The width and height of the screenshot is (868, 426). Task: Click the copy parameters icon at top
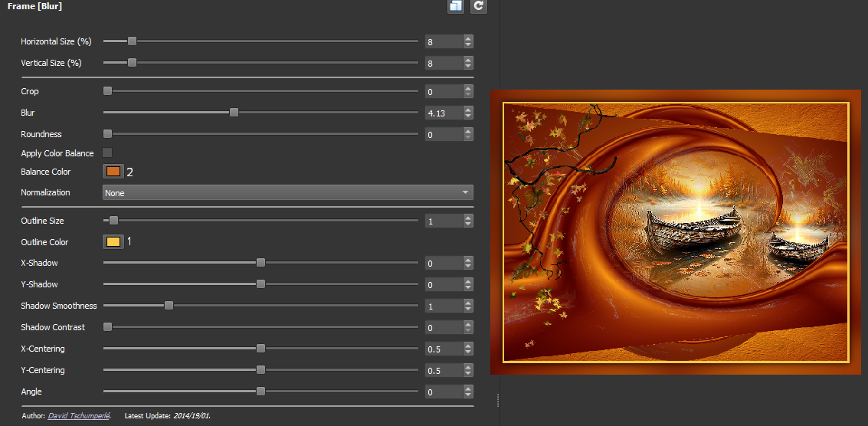pyautogui.click(x=456, y=6)
